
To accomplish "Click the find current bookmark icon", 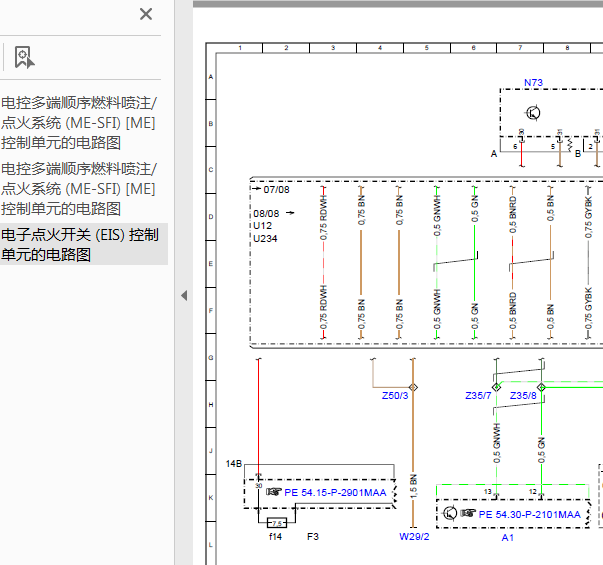I will (24, 57).
